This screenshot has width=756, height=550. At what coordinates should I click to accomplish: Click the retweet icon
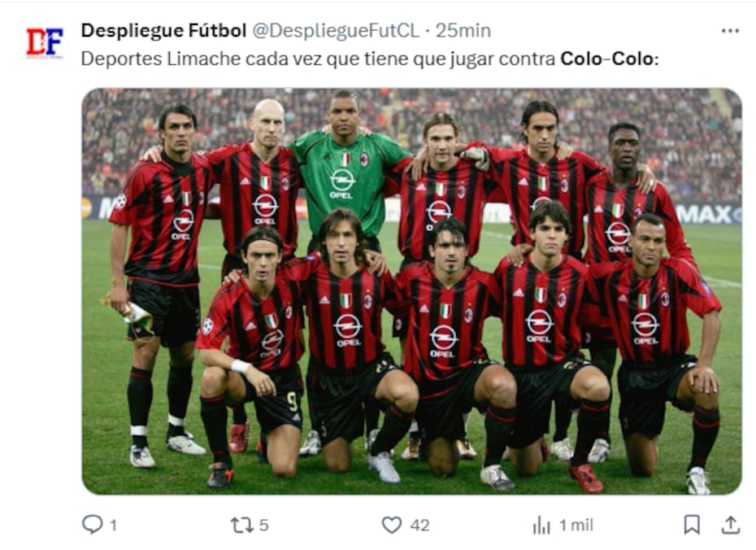pos(242,525)
